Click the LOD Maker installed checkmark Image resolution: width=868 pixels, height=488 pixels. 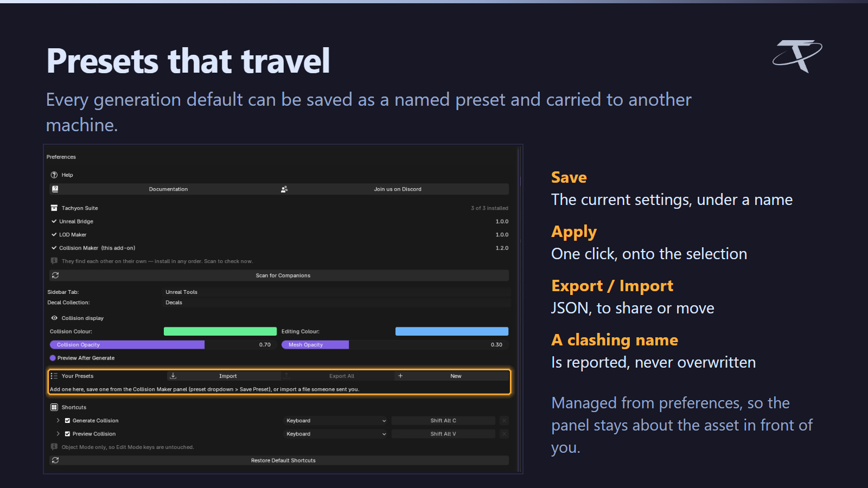coord(54,235)
